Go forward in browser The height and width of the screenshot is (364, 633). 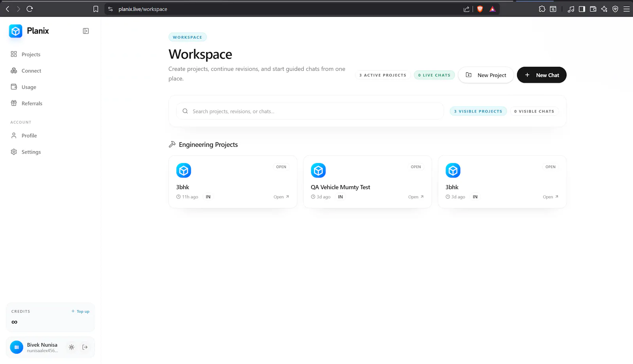pos(18,9)
